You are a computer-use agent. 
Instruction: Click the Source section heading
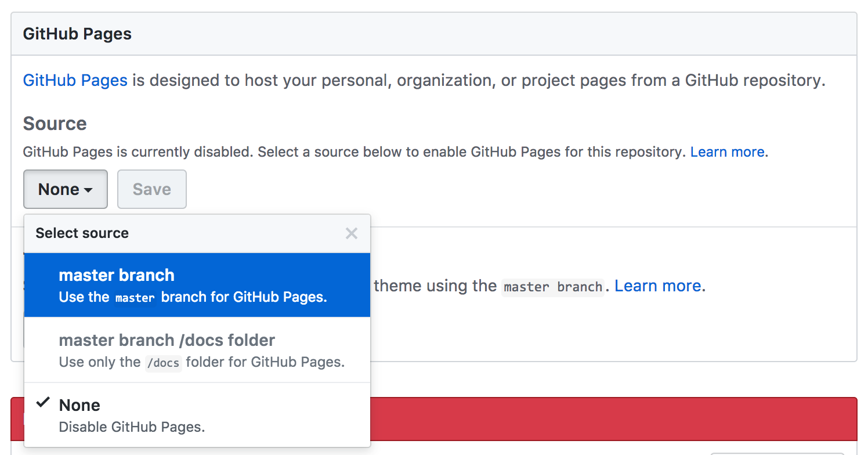click(x=55, y=124)
